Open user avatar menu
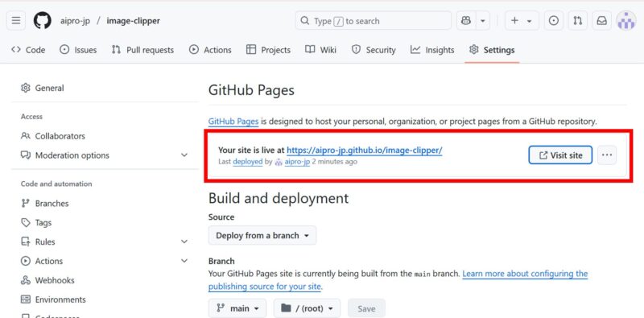Screen dimensions: 644x318 (x=626, y=21)
